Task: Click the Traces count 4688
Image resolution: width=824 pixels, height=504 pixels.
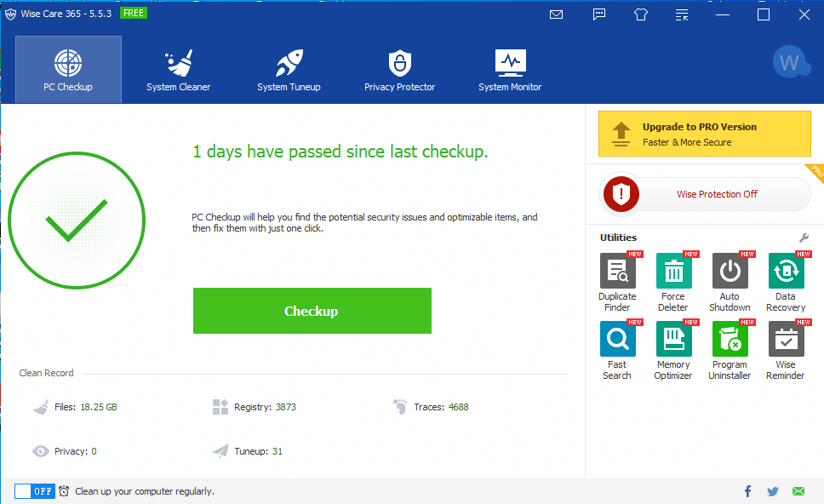Action: pos(458,407)
